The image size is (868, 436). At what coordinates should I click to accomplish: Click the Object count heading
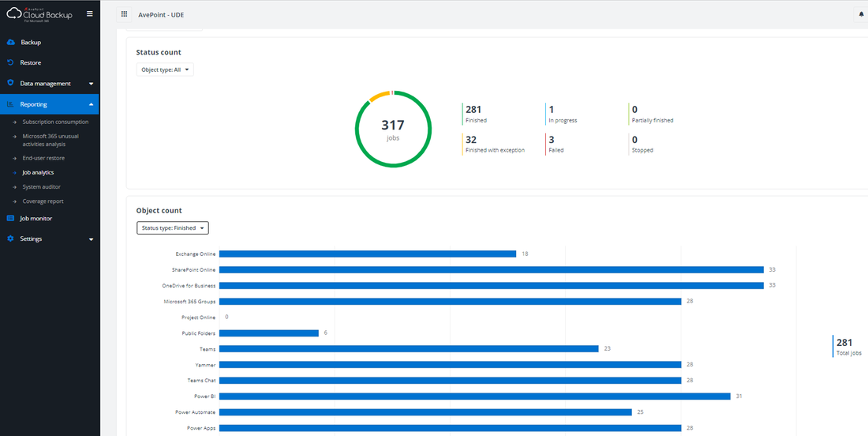pos(159,211)
